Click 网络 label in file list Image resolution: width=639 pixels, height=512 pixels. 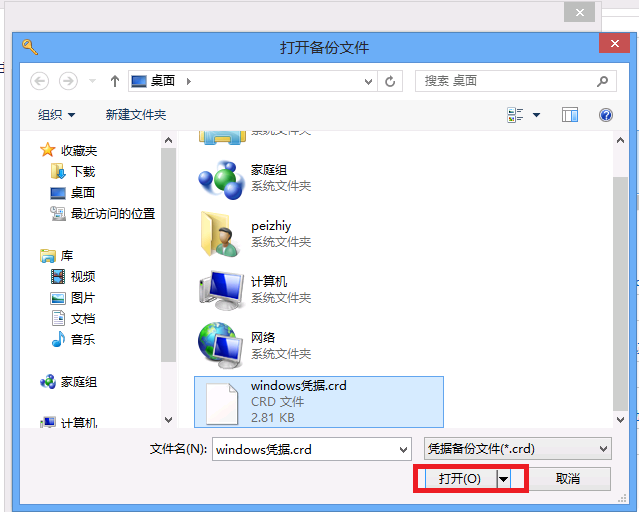click(263, 338)
